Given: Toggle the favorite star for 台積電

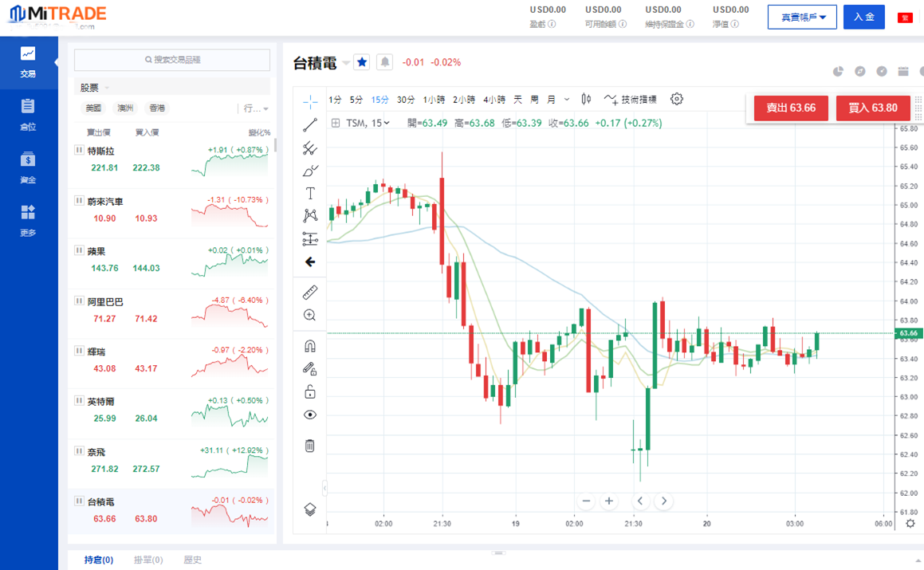Looking at the screenshot, I should click(362, 62).
